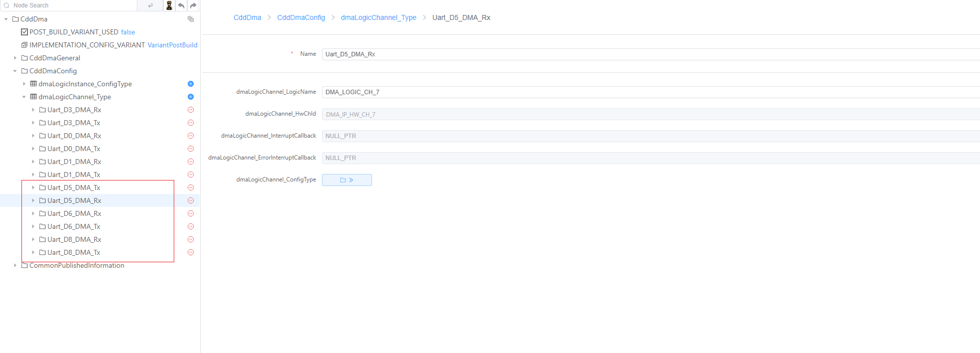Delete the Uart_D8_DMA_Tx channel entry

pyautogui.click(x=190, y=252)
